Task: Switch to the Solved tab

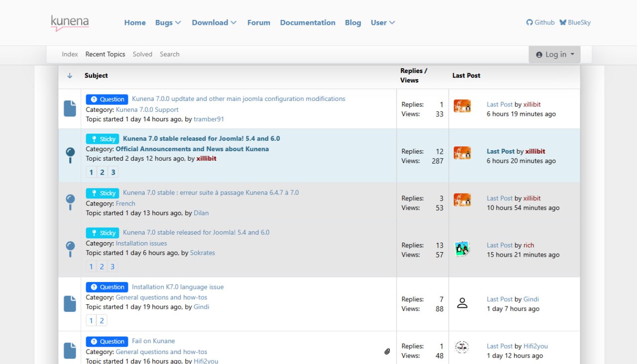Action: (x=142, y=54)
